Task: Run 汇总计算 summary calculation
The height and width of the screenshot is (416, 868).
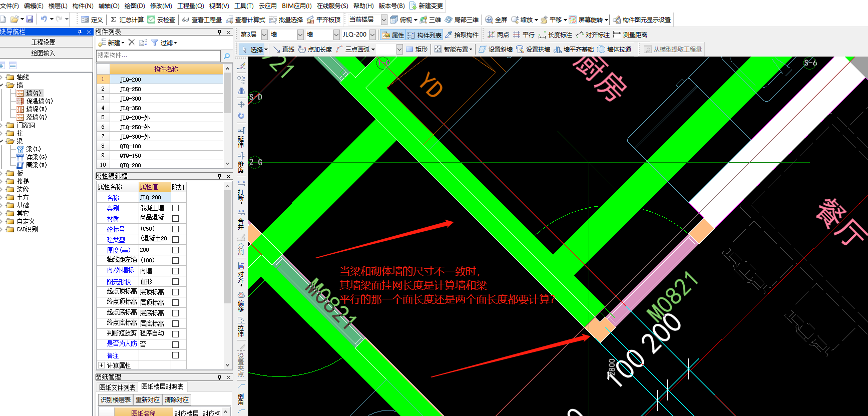Action: [127, 20]
